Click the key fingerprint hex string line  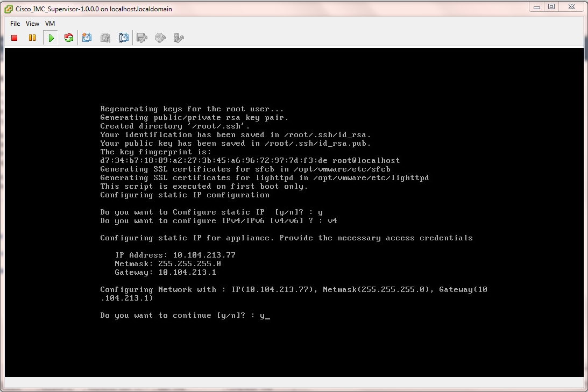tap(250, 161)
